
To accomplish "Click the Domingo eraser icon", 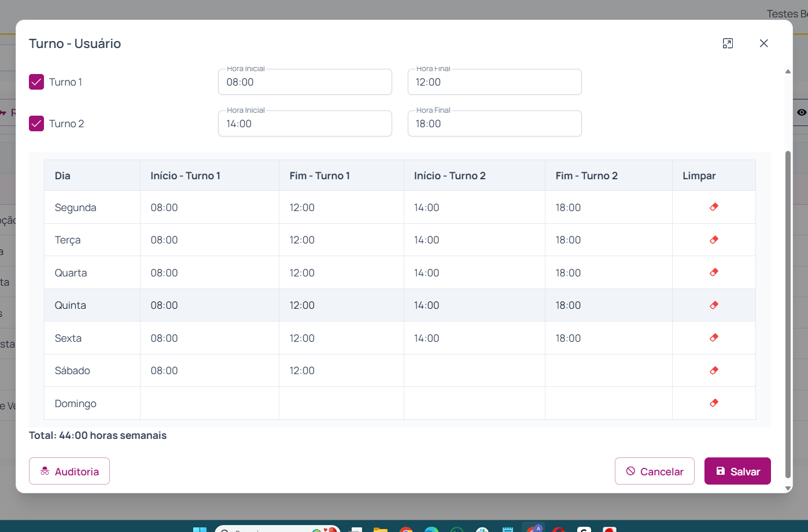I will click(x=714, y=403).
